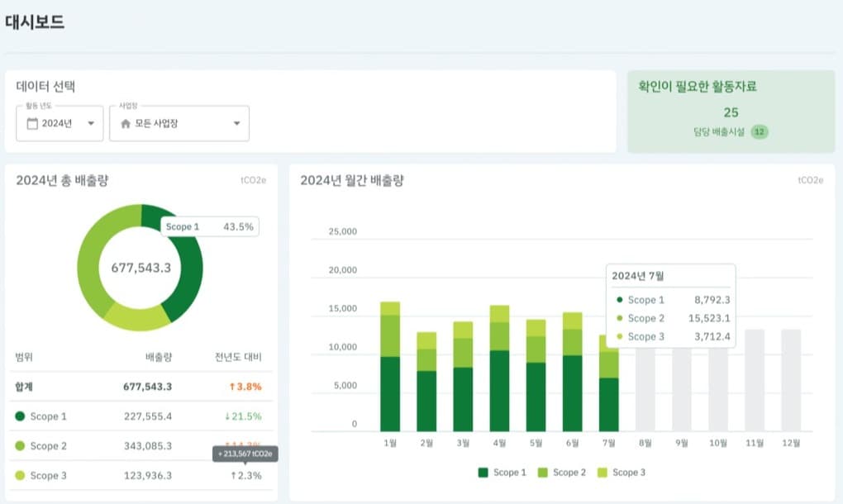
Task: Expand the 모든 사업장 dropdown arrow
Action: coord(236,124)
